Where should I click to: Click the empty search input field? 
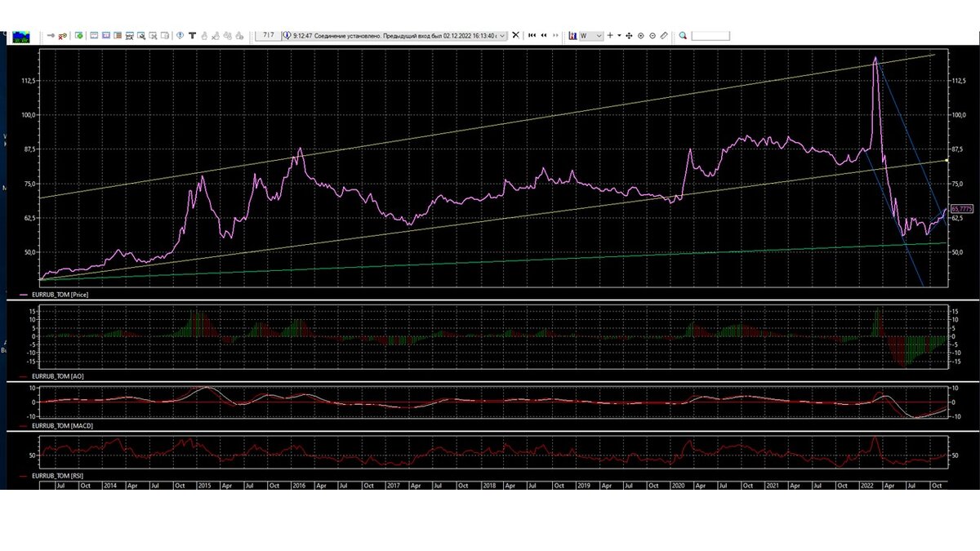(x=710, y=35)
